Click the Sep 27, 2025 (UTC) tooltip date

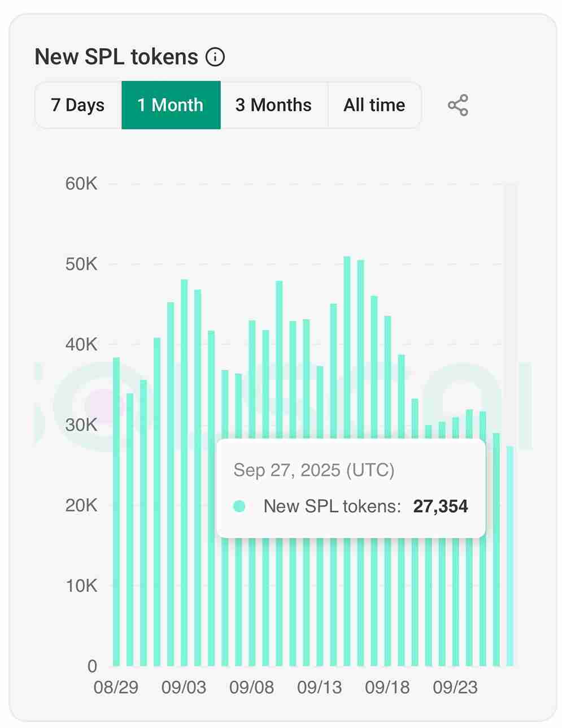point(313,470)
